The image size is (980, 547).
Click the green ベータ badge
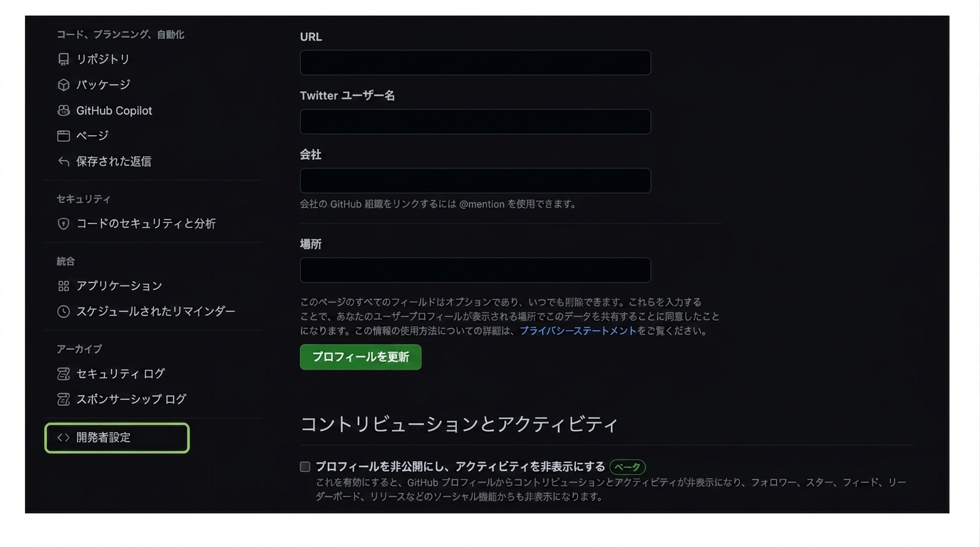point(627,467)
